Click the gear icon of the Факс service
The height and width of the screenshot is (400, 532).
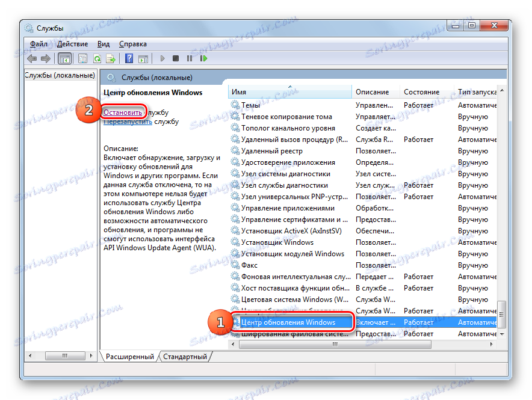click(x=235, y=265)
